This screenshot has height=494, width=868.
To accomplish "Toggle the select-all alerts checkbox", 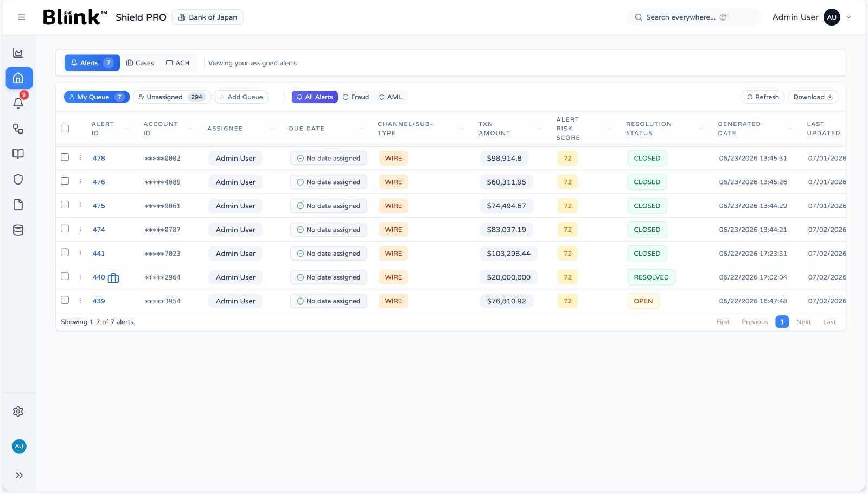I will [65, 129].
